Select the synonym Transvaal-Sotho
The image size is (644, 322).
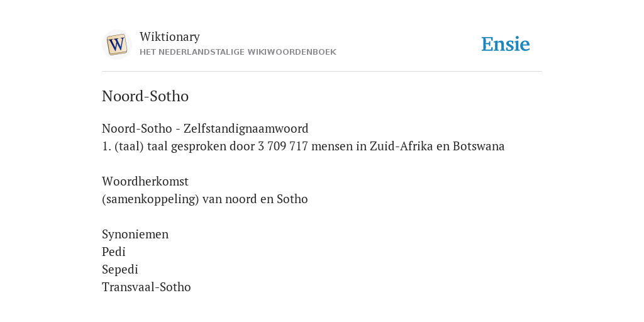pos(146,287)
